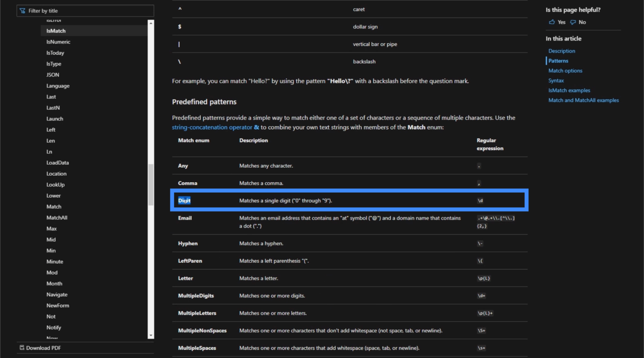The height and width of the screenshot is (358, 644).
Task: Click the MultipleSpaces enum name
Action: 197,348
